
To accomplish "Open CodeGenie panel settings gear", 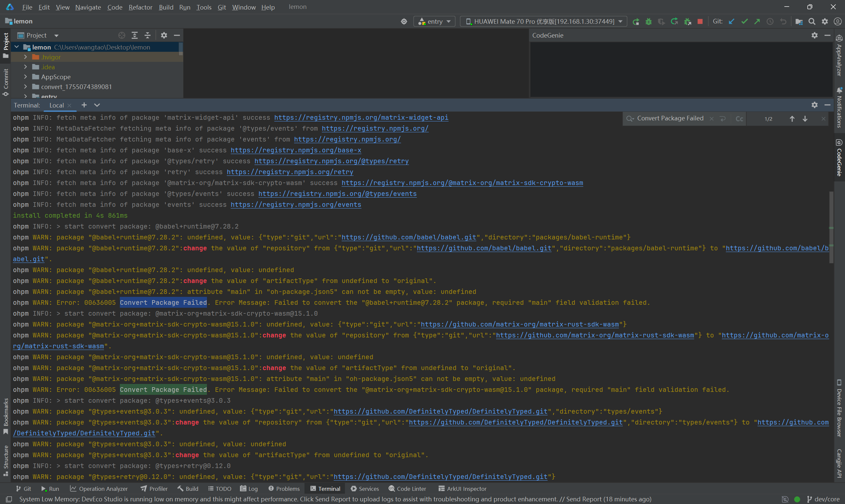I will coord(815,35).
